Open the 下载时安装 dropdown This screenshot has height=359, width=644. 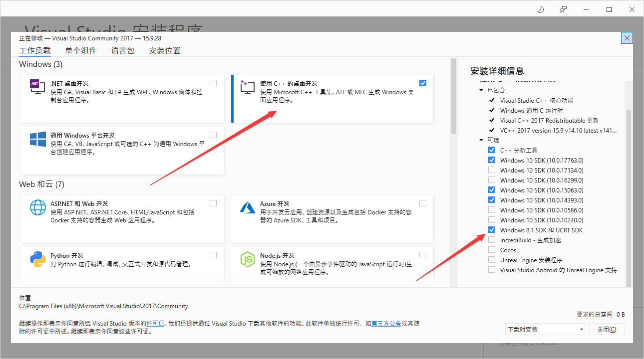(545, 330)
